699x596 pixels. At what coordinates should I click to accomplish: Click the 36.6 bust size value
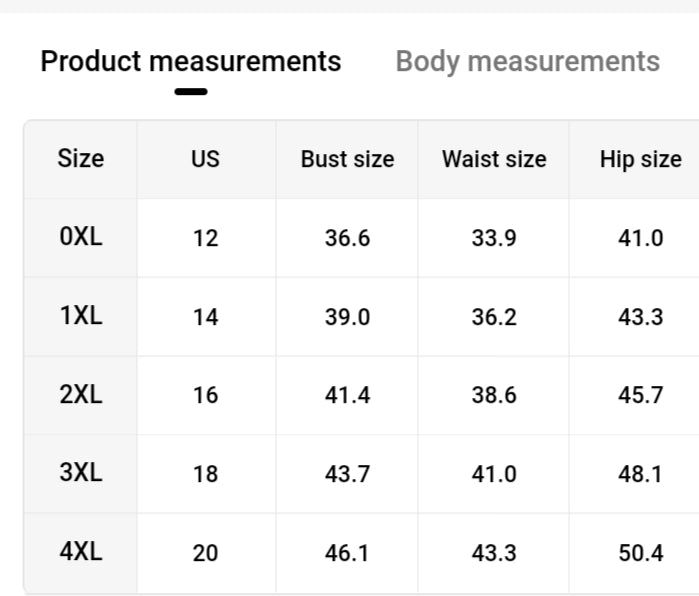click(x=347, y=239)
